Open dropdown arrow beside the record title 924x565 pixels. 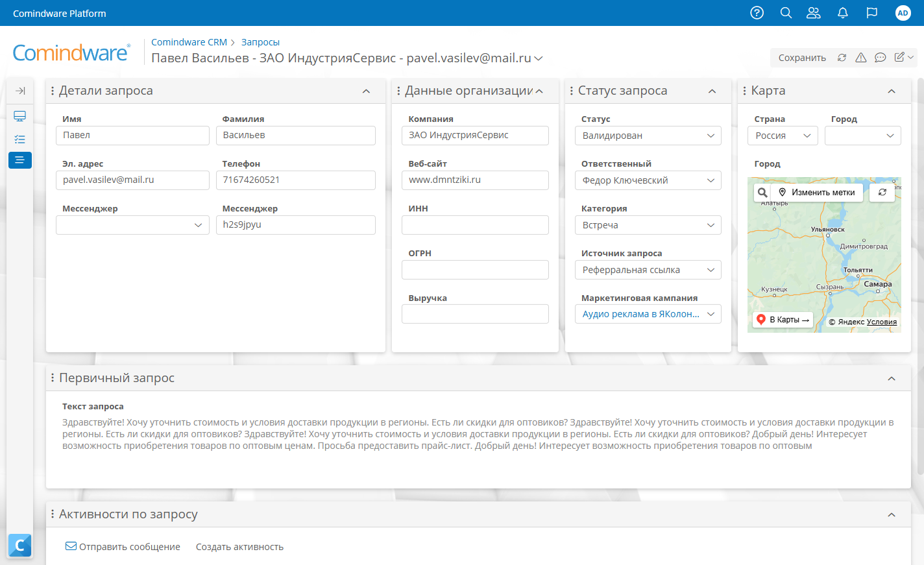click(539, 58)
